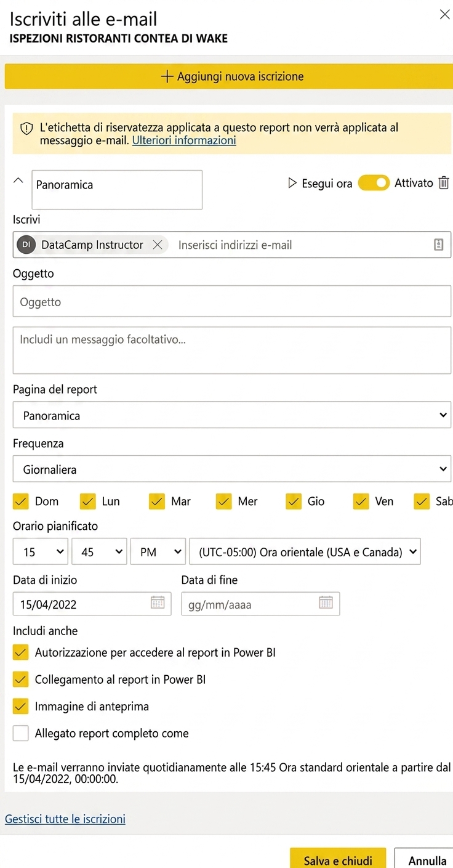Uncheck the Mar day checkbox
453x868 pixels.
pyautogui.click(x=157, y=501)
